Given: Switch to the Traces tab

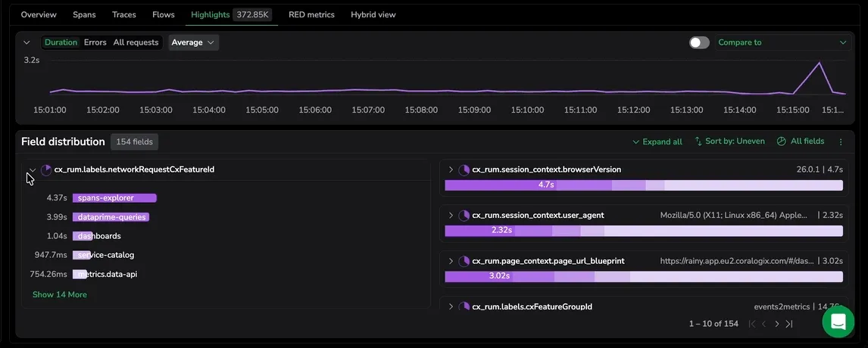Looking at the screenshot, I should point(124,15).
